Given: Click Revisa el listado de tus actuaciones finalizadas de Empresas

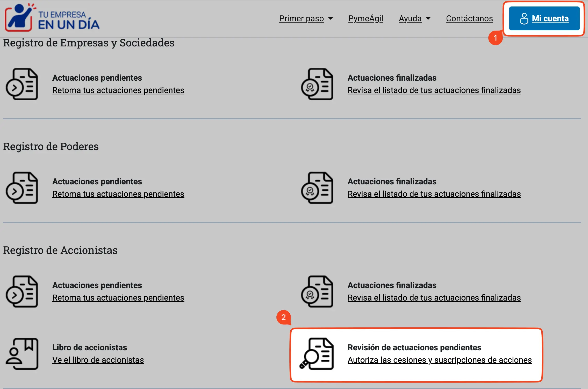Looking at the screenshot, I should click(x=434, y=90).
